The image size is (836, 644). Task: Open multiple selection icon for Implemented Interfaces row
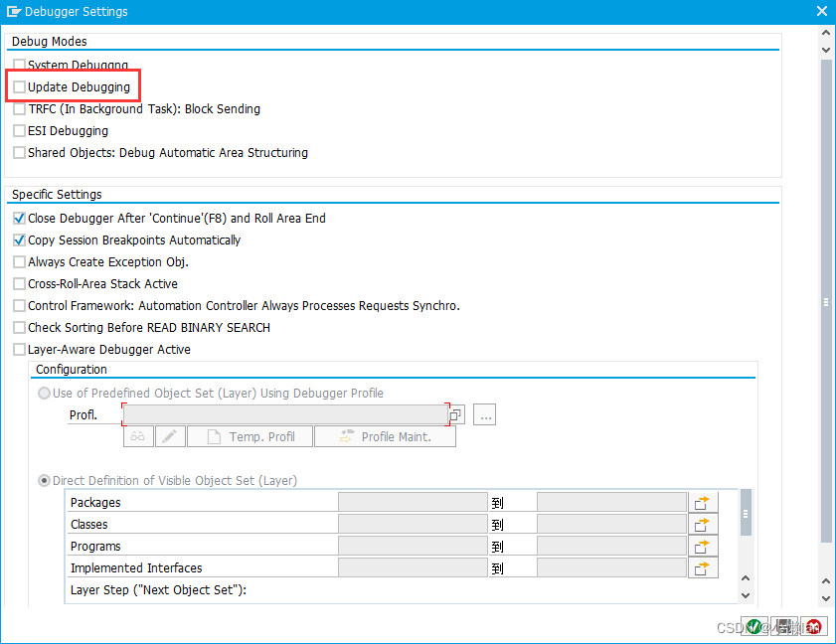click(x=703, y=566)
